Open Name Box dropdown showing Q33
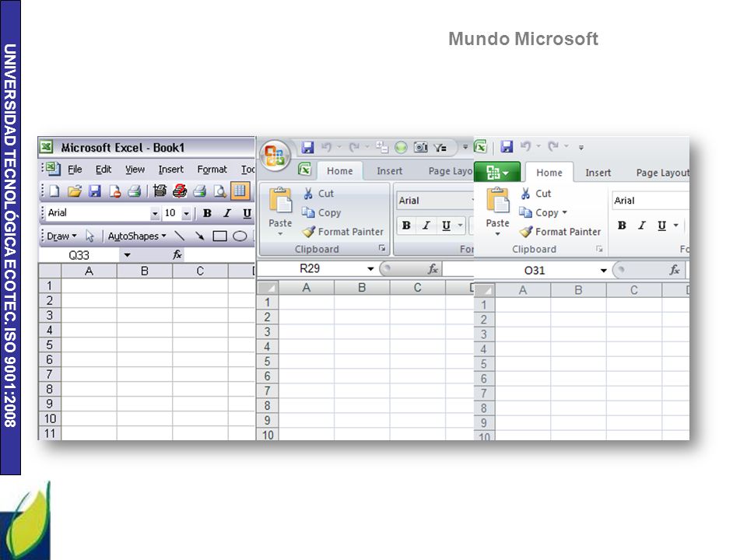 point(127,255)
